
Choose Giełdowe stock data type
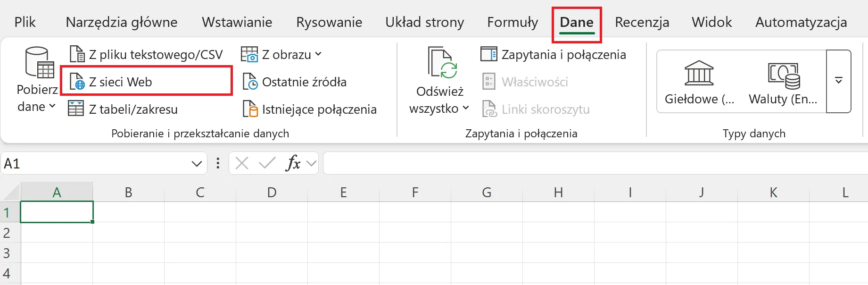tap(699, 82)
